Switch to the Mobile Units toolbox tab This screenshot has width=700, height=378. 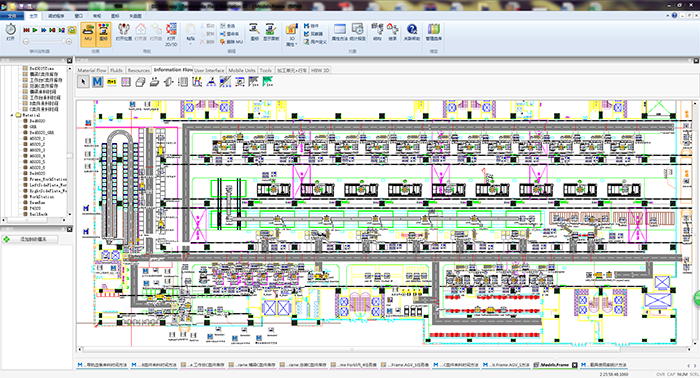pyautogui.click(x=242, y=70)
